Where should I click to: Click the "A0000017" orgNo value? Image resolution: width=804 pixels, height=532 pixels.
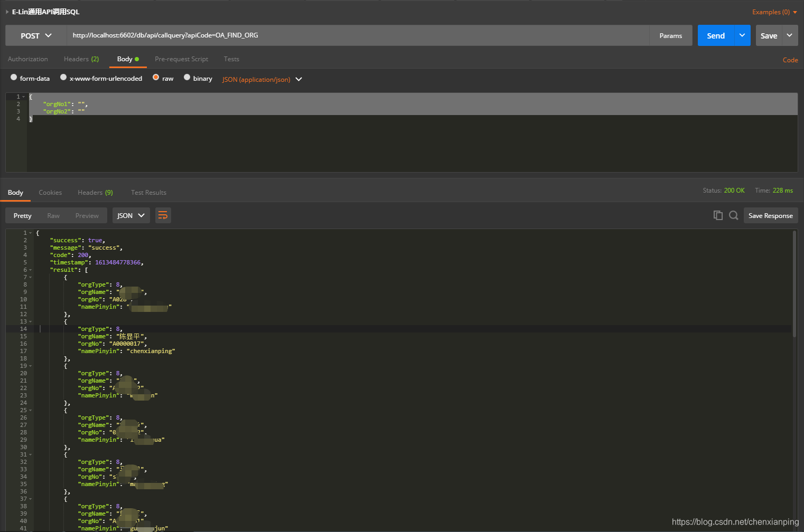point(128,344)
